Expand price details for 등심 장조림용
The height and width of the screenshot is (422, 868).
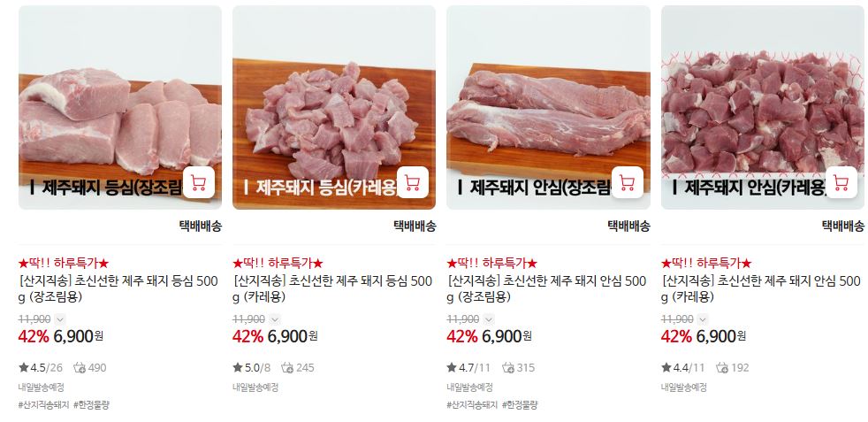(60, 319)
